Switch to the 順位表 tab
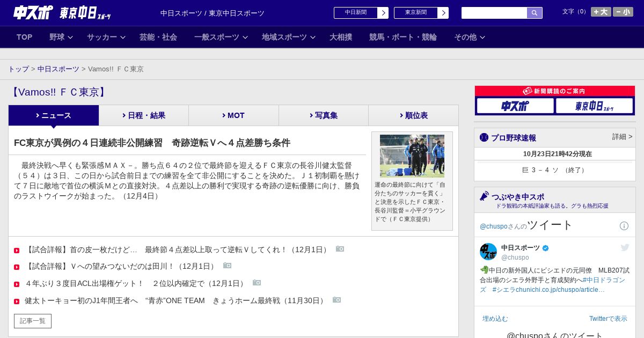Image resolution: width=644 pixels, height=338 pixels. 413,115
